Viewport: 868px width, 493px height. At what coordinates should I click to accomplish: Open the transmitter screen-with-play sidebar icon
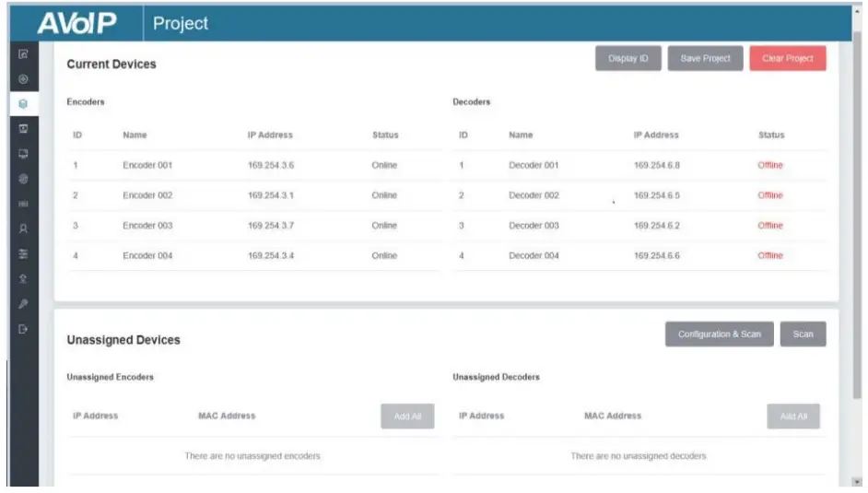point(23,129)
